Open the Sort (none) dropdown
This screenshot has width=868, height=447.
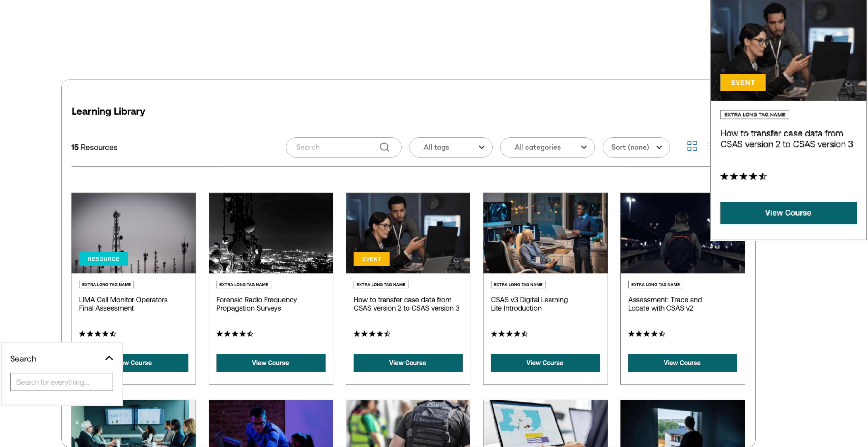coord(636,147)
